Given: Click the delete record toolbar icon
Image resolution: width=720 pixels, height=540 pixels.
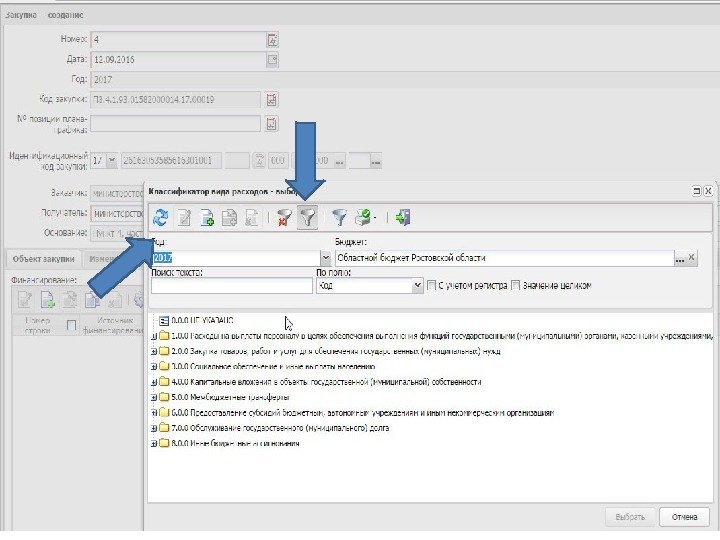Looking at the screenshot, I should (251, 217).
